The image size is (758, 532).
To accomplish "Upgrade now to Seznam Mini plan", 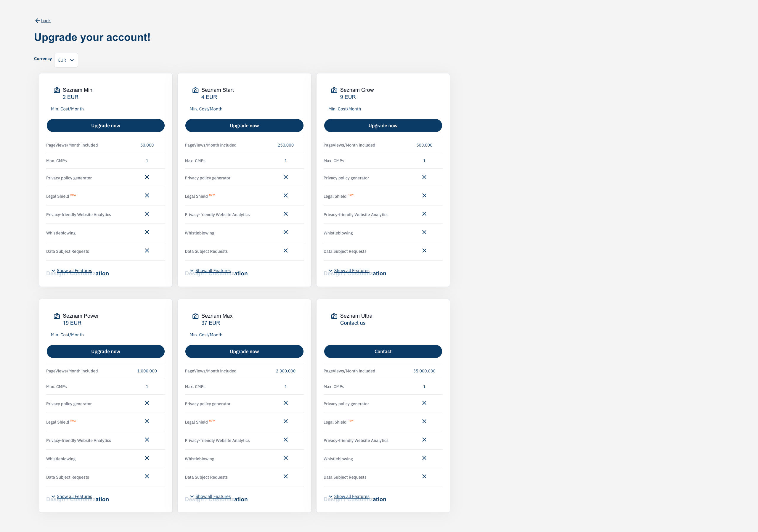I will click(x=106, y=126).
